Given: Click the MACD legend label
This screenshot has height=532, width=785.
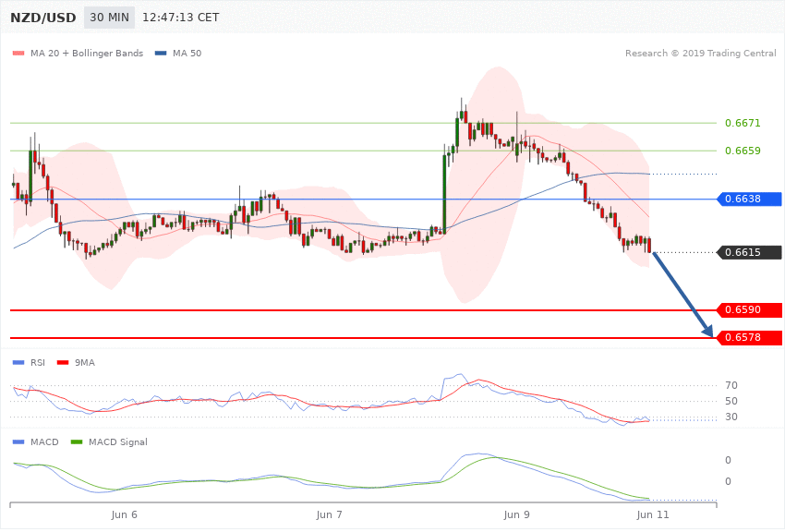Looking at the screenshot, I should click(x=44, y=441).
